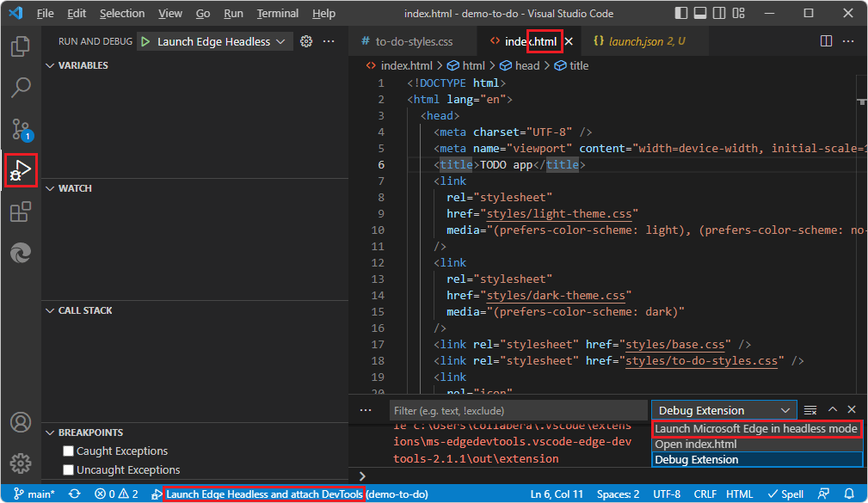The image size is (868, 503).
Task: Select the Source Control icon with badge
Action: click(x=20, y=128)
